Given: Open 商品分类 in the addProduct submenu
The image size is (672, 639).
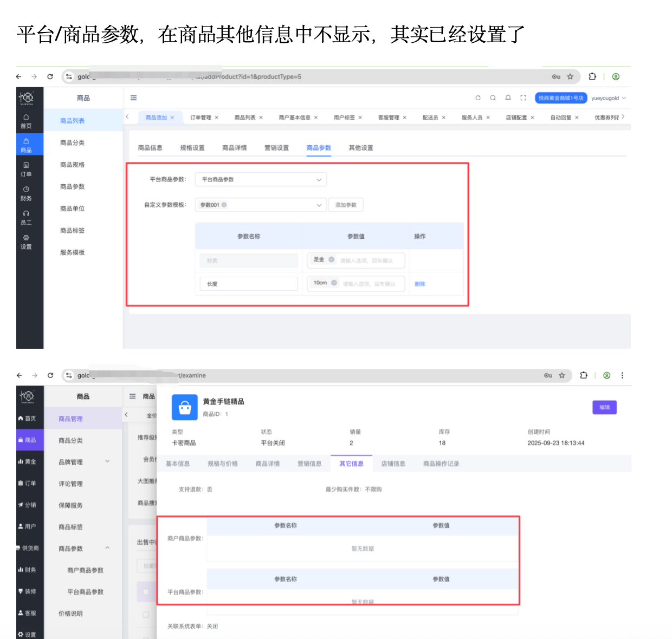Looking at the screenshot, I should tap(72, 143).
